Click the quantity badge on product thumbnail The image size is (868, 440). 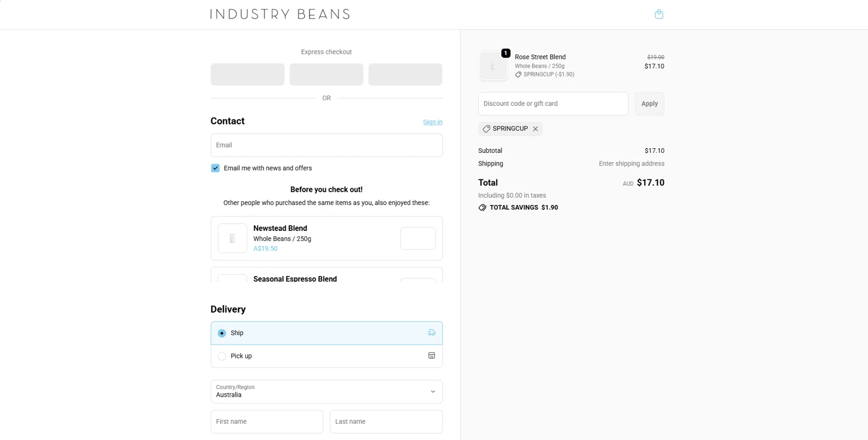[x=506, y=53]
